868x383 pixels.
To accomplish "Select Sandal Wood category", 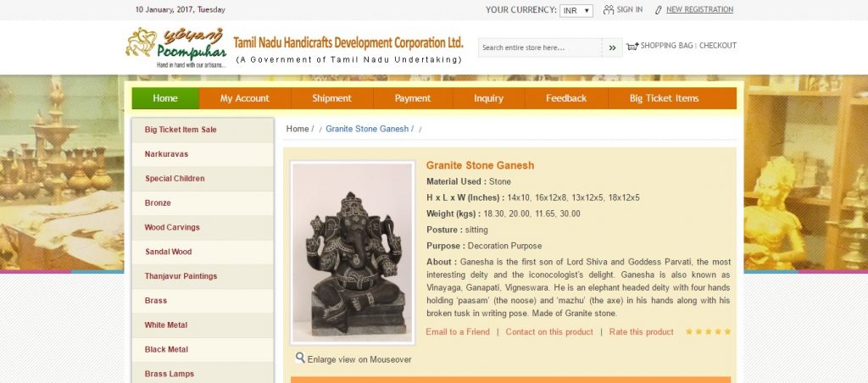I will [x=203, y=252].
